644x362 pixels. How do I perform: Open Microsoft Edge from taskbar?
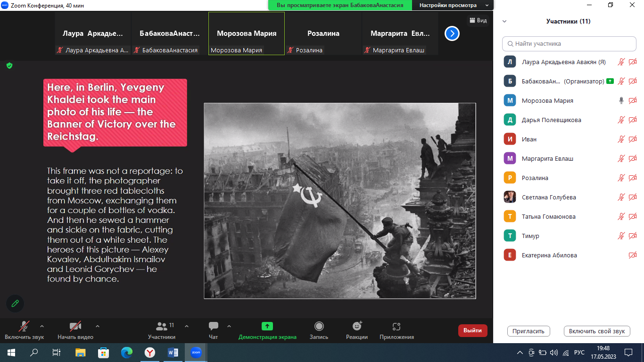point(127,352)
